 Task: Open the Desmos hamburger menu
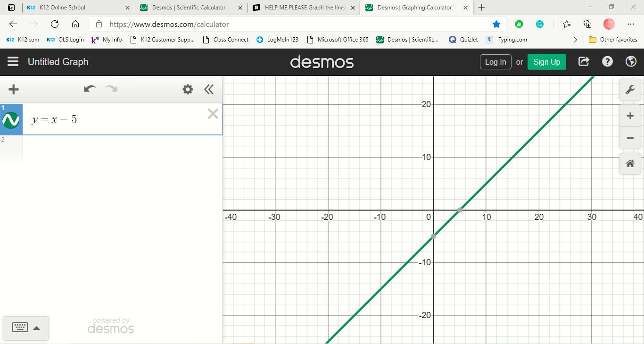(13, 62)
